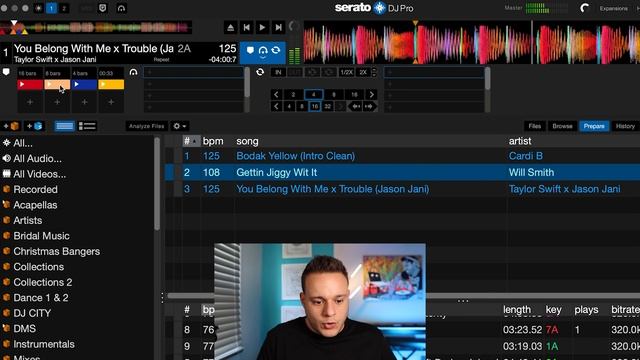This screenshot has width=640, height=360.
Task: Select Gettin Jiggy Wit It track row
Action: pyautogui.click(x=402, y=172)
